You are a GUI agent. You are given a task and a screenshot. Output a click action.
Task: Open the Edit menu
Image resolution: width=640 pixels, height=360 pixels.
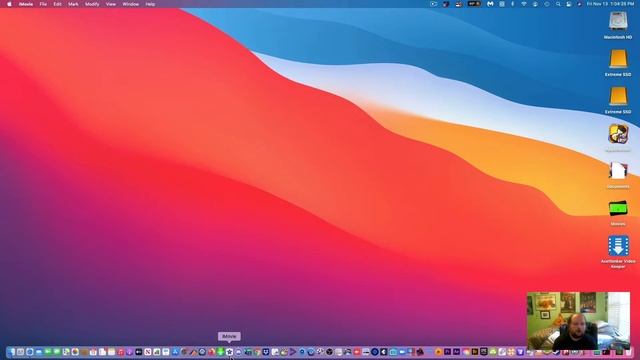[x=57, y=4]
